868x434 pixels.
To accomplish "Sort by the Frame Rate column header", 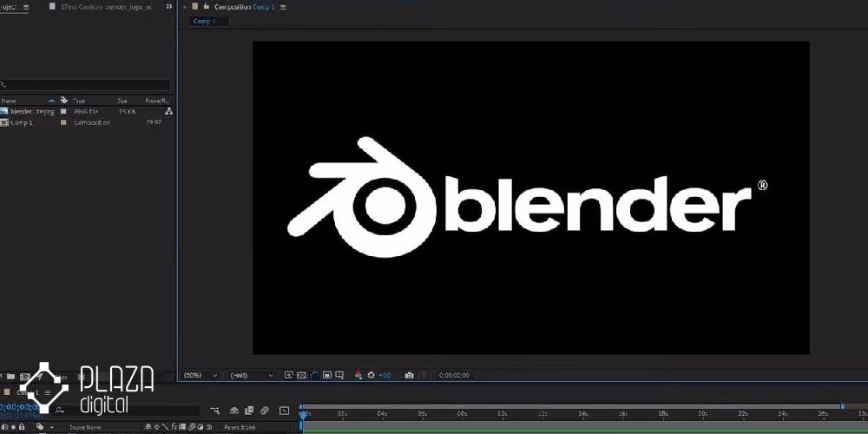I will tap(156, 101).
